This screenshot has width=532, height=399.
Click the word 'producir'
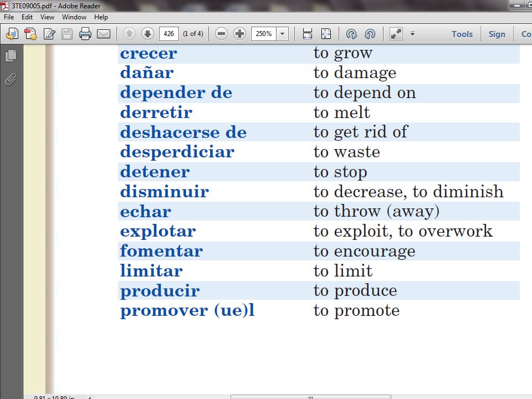160,291
